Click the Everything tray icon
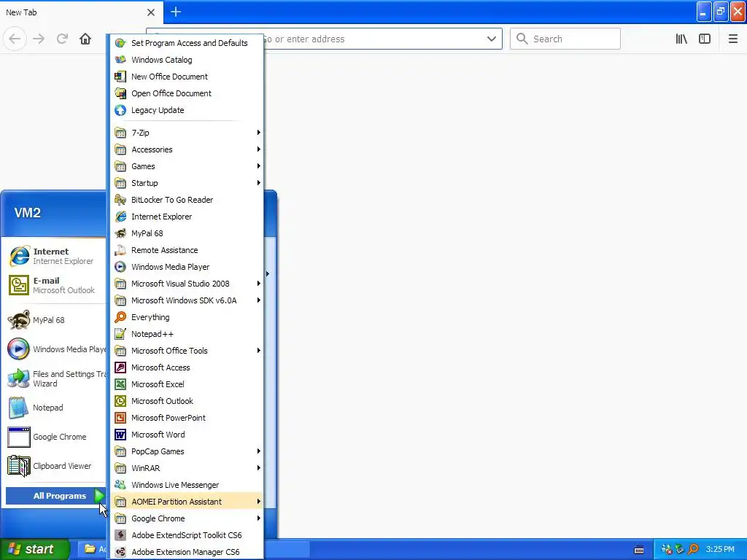 [x=694, y=549]
